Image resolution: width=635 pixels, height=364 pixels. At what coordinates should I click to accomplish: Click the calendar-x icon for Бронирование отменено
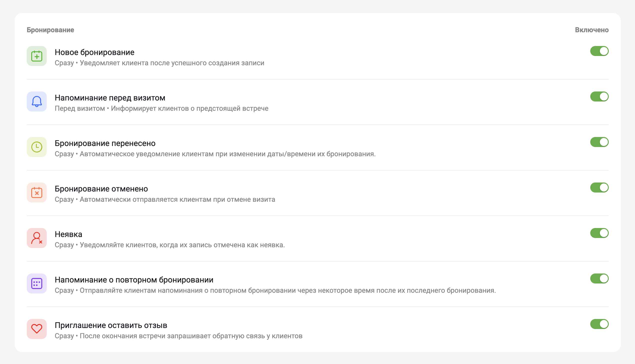click(37, 192)
